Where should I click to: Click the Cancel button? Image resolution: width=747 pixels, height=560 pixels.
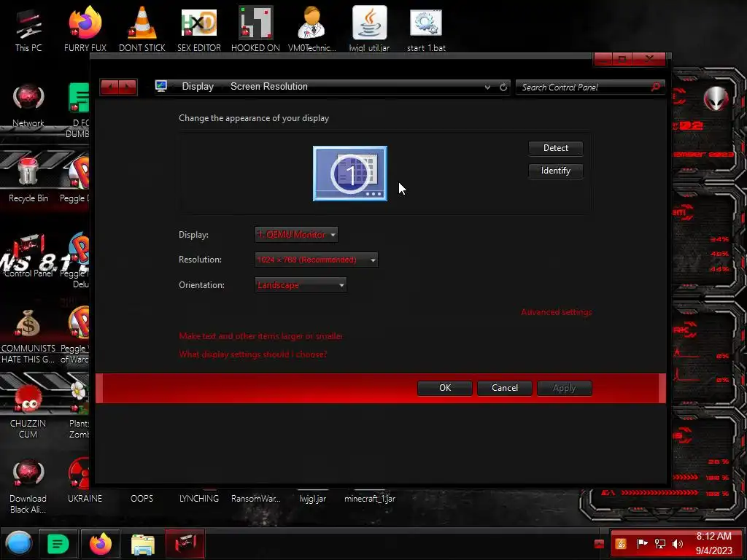[x=505, y=388]
